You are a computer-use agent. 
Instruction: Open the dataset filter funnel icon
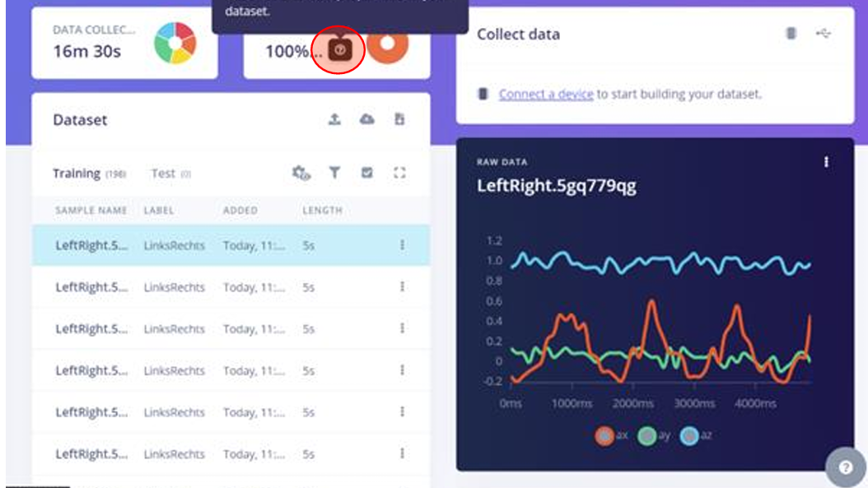[334, 173]
